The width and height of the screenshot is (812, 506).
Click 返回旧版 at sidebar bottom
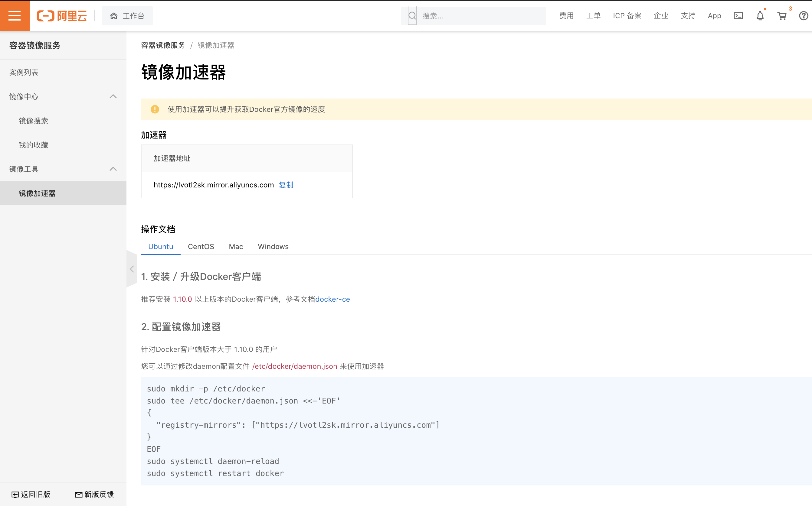31,494
